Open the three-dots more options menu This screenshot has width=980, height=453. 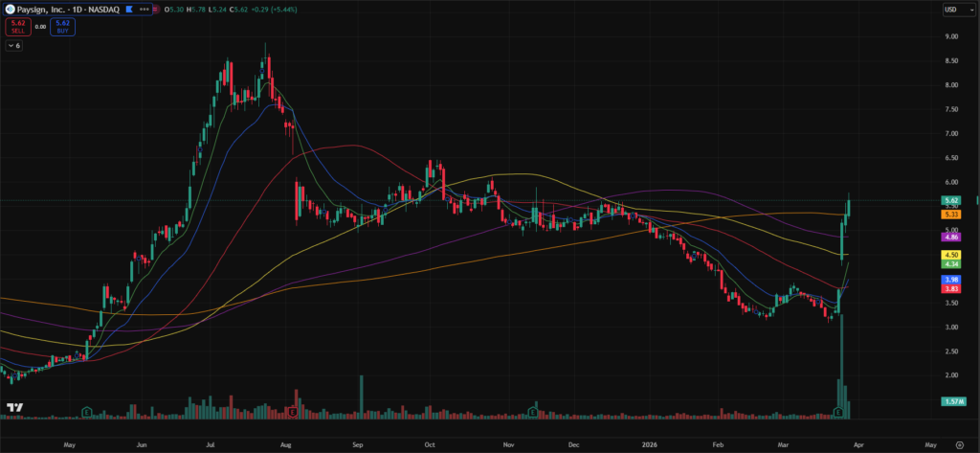point(145,9)
